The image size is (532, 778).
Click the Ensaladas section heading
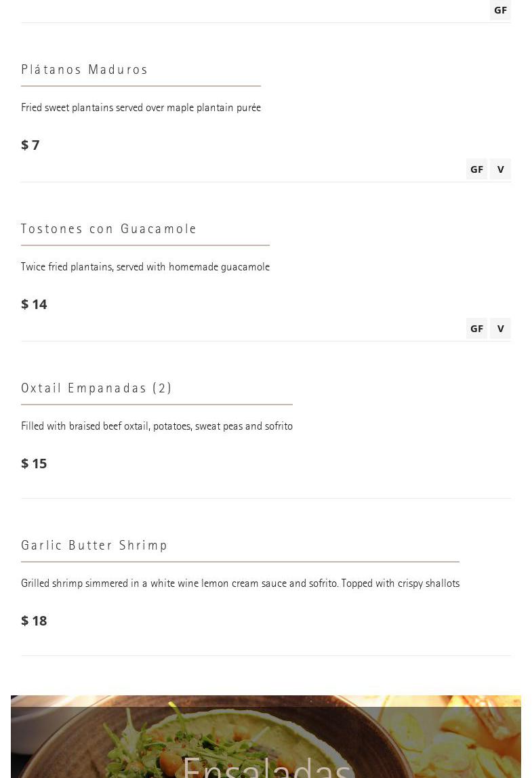click(x=266, y=767)
